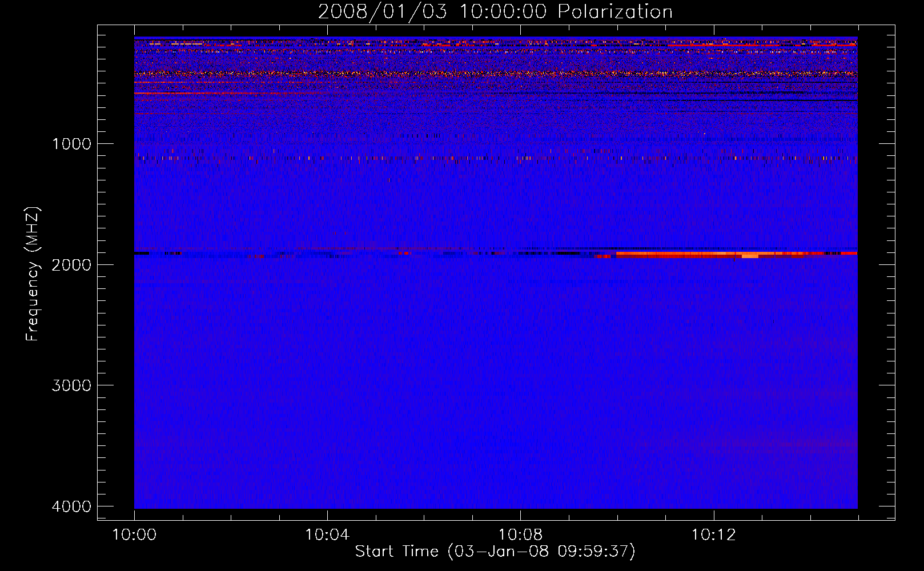Click the "Start Time (03-Jan-08 09:59:37)" label

pyautogui.click(x=495, y=552)
